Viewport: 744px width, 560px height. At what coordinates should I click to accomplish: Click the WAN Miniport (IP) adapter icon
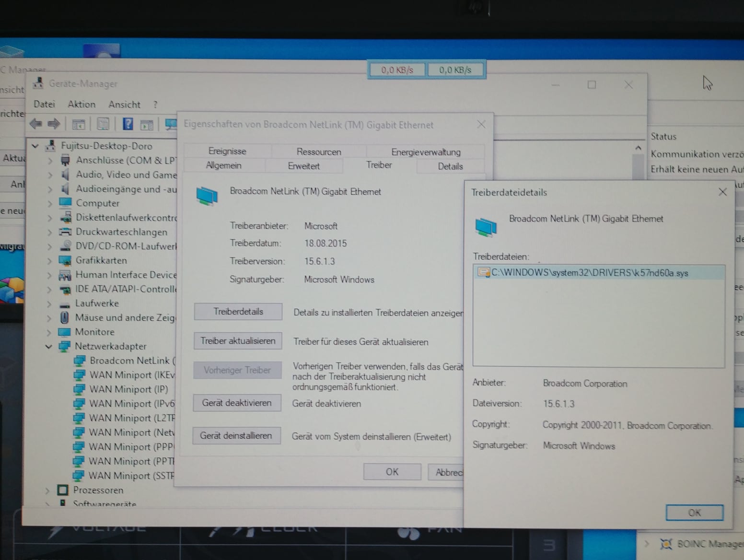(x=79, y=389)
